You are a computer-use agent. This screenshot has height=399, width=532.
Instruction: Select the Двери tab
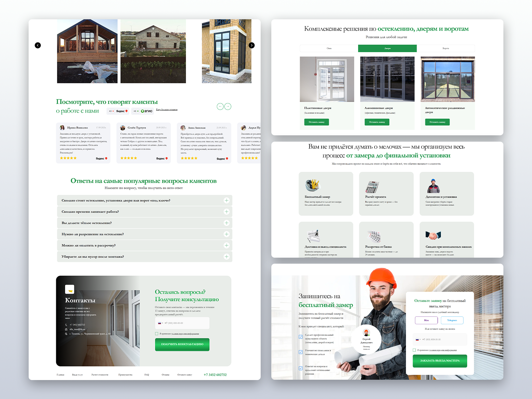click(387, 49)
